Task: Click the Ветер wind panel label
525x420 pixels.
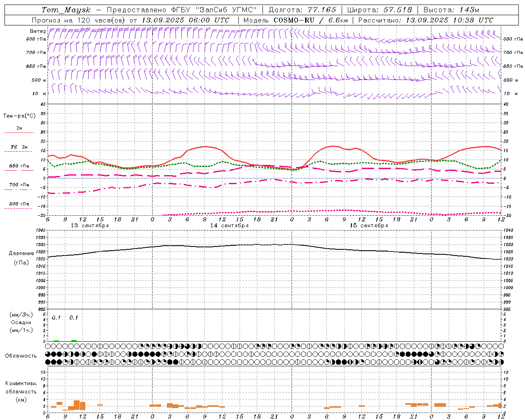Action: (x=38, y=31)
